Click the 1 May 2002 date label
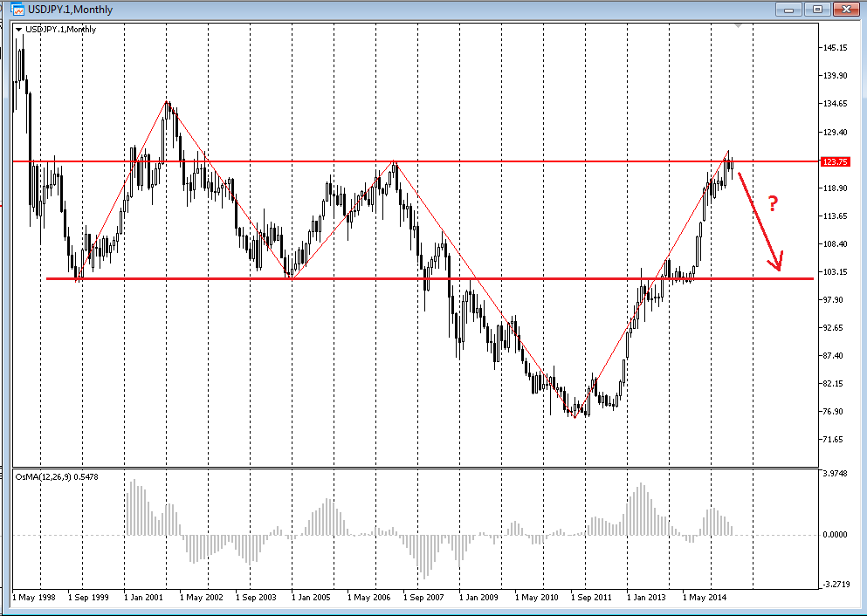The image size is (867, 616). tap(202, 597)
